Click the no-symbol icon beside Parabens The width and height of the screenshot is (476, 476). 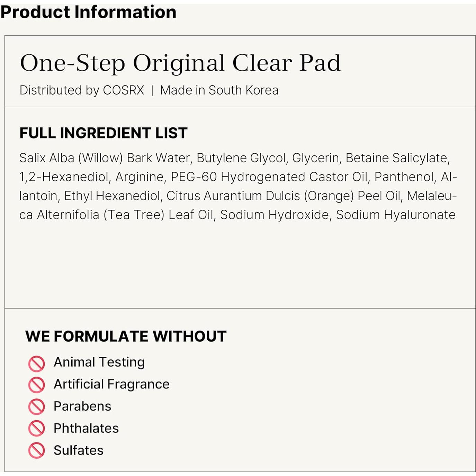(x=36, y=407)
